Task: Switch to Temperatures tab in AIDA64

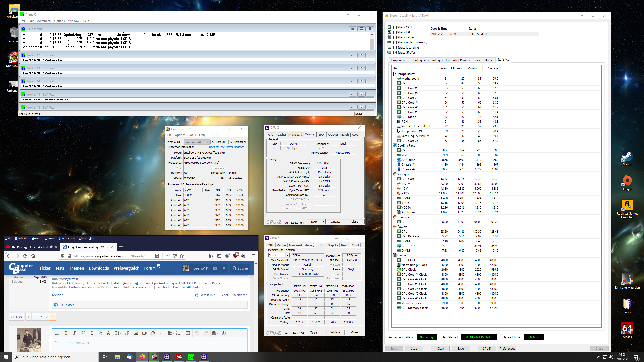Action: click(x=399, y=60)
